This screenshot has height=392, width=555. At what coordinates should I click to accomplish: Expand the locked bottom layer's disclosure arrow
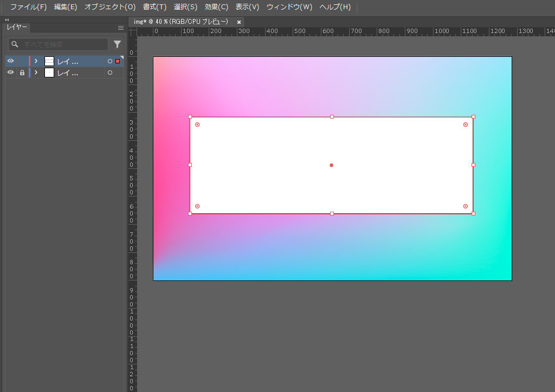[36, 73]
